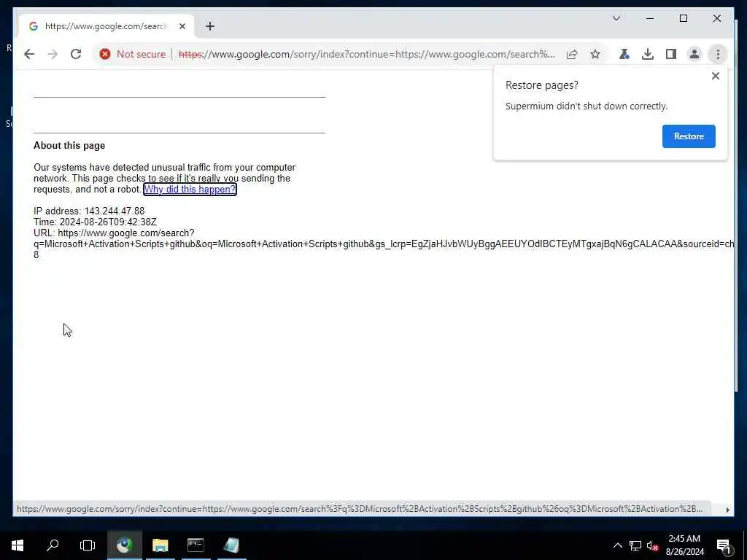The image size is (747, 560).
Task: Click the Time 2024-08-26T09:42:38Z line
Action: click(x=95, y=222)
